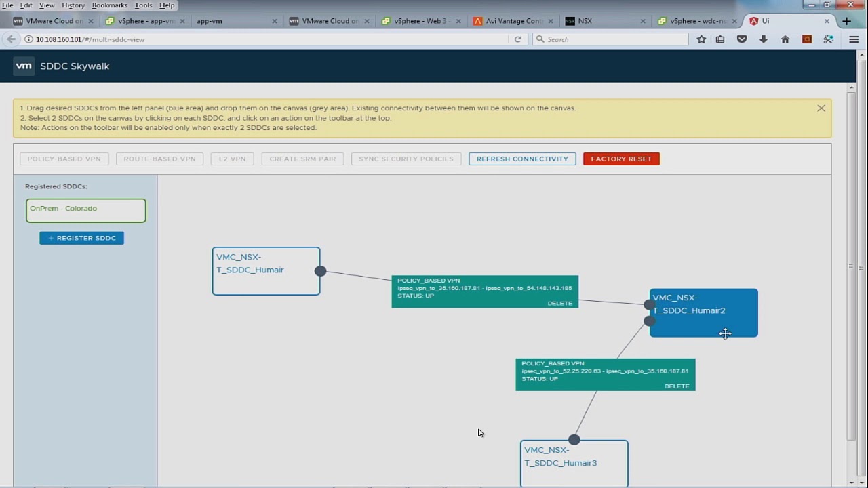868x488 pixels.
Task: Go to the browser home icon
Action: 785,39
